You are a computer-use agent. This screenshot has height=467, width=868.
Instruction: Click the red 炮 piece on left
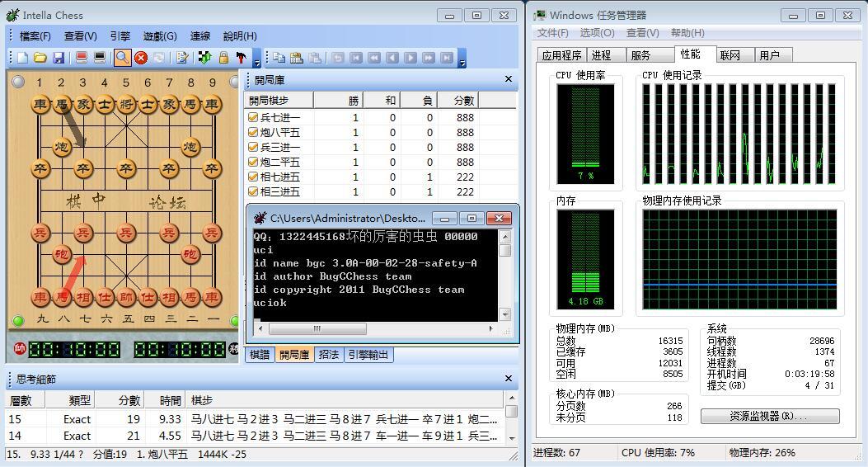click(x=62, y=254)
